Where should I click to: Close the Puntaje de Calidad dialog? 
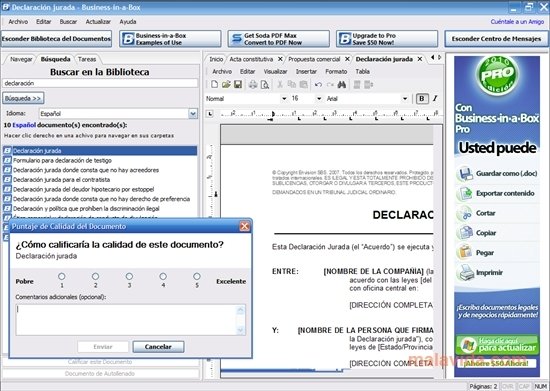pos(244,227)
